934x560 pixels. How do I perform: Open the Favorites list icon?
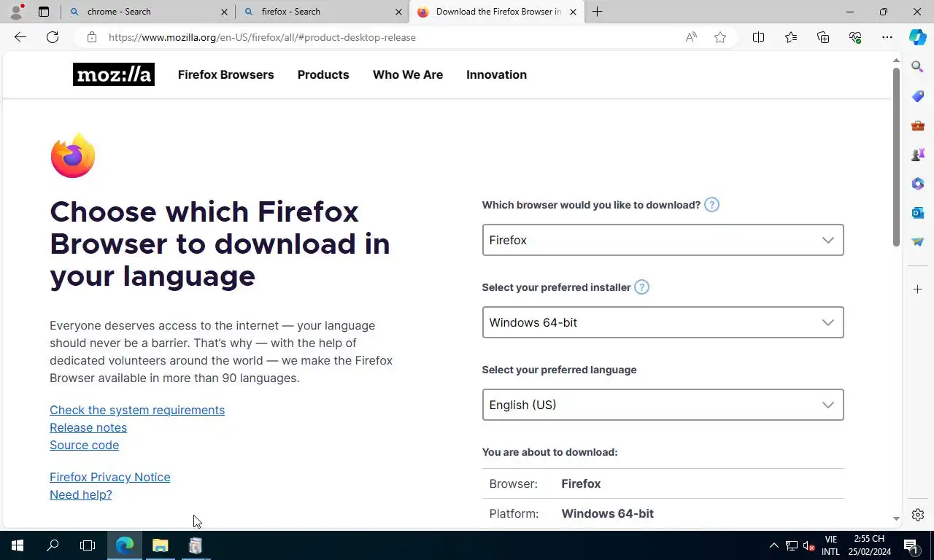click(791, 37)
